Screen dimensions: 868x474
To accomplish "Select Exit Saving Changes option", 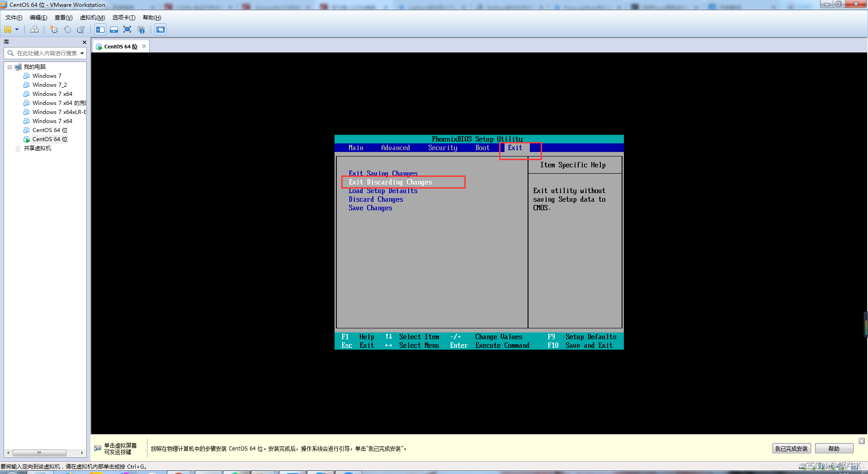I will (x=383, y=173).
